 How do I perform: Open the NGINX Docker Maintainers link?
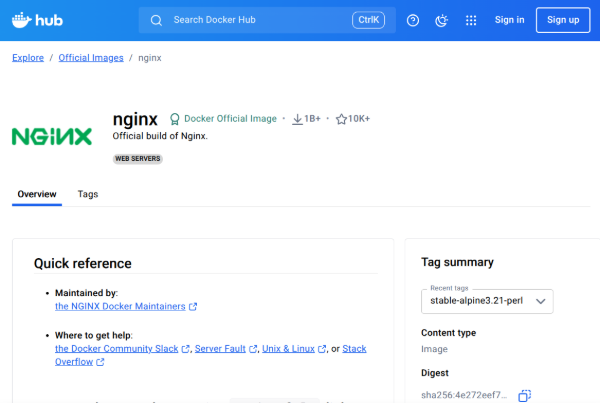point(120,307)
